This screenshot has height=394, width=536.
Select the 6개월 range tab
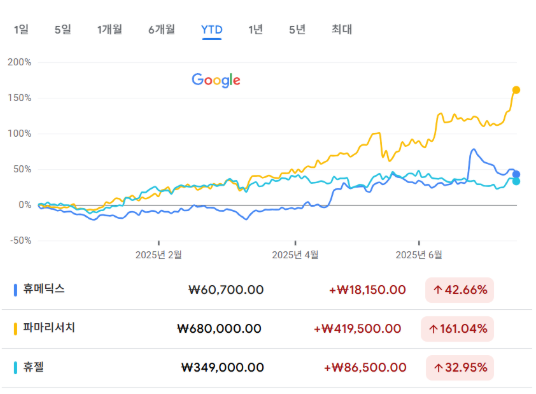click(x=161, y=29)
